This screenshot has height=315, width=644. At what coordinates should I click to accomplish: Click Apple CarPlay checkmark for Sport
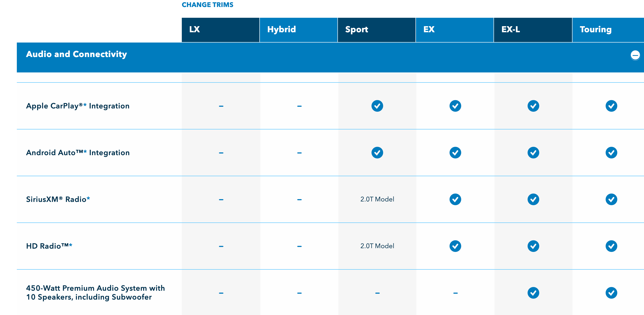coord(377,106)
